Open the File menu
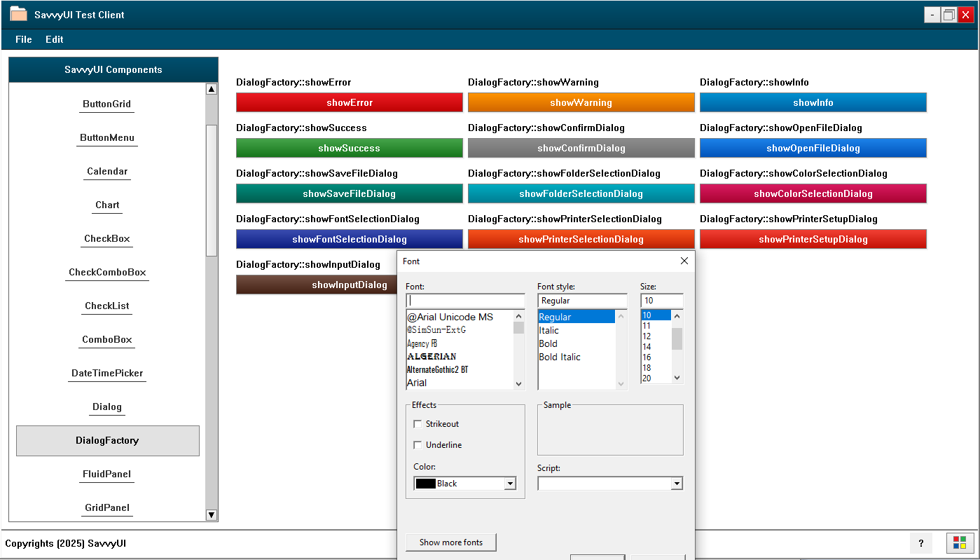The width and height of the screenshot is (980, 560). click(24, 40)
